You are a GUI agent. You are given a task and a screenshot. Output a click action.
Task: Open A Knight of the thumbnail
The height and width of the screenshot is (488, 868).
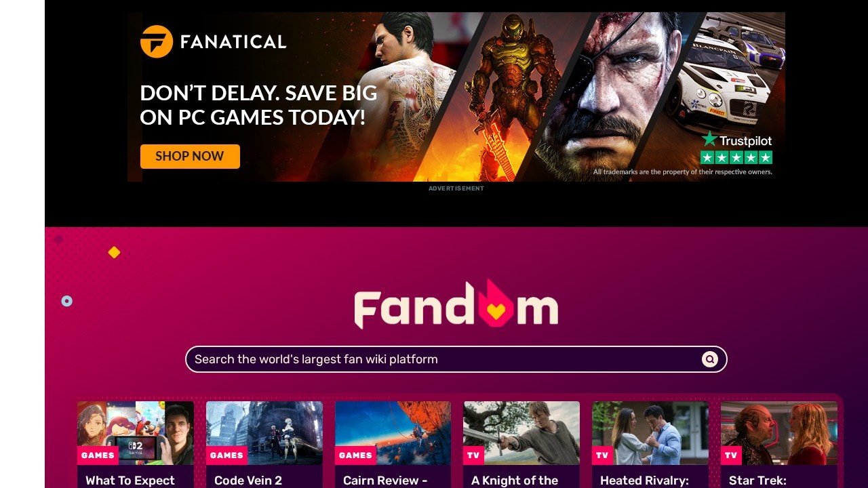521,432
